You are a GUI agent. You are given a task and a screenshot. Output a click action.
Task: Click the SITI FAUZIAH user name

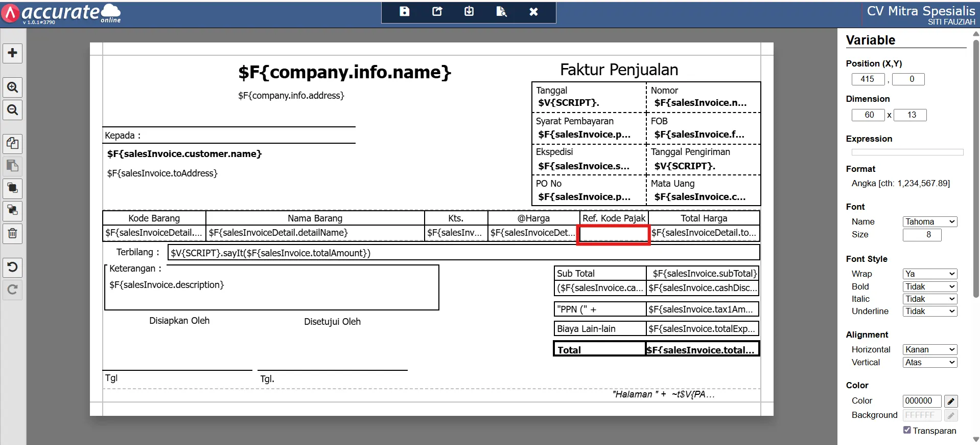(x=952, y=22)
